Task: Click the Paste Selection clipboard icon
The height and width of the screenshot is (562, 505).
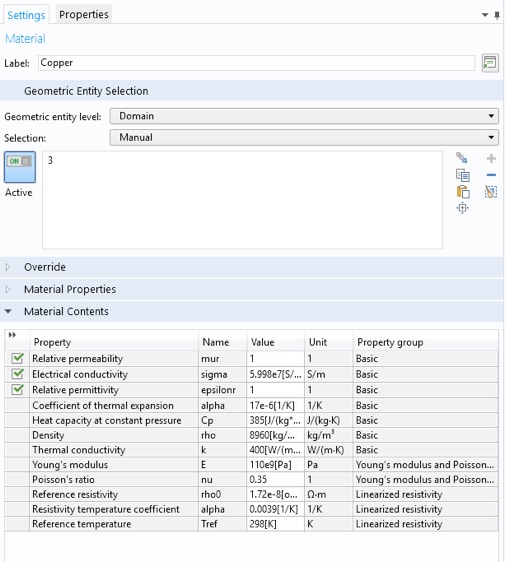Action: tap(463, 192)
